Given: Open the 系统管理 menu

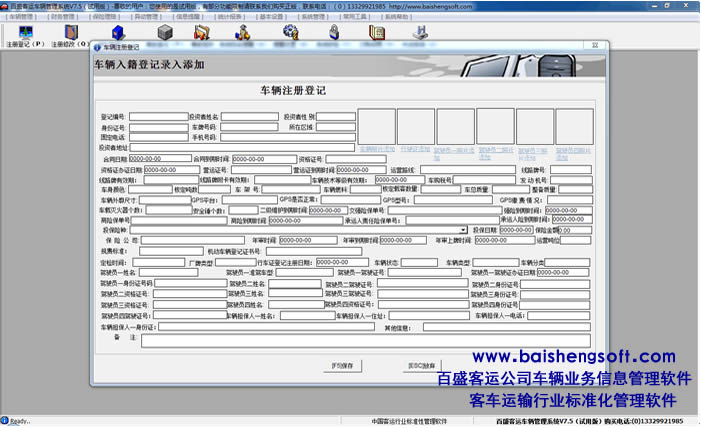Looking at the screenshot, I should pos(313,17).
